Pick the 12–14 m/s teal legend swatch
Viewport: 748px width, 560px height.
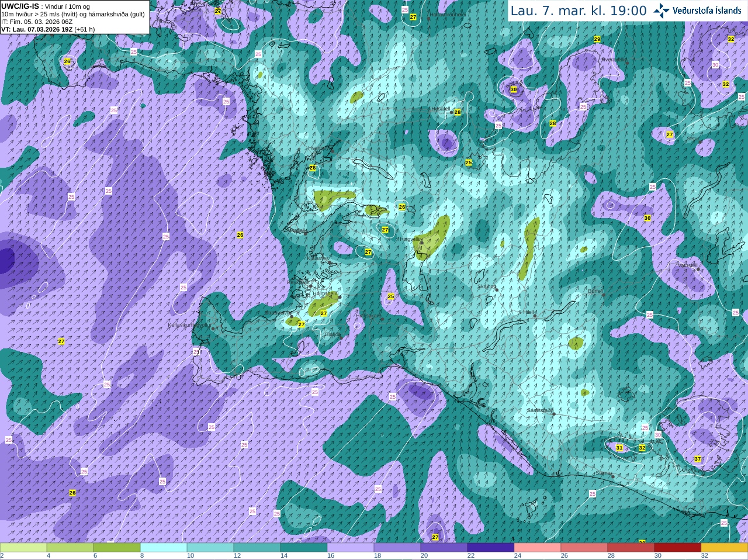coord(257,548)
